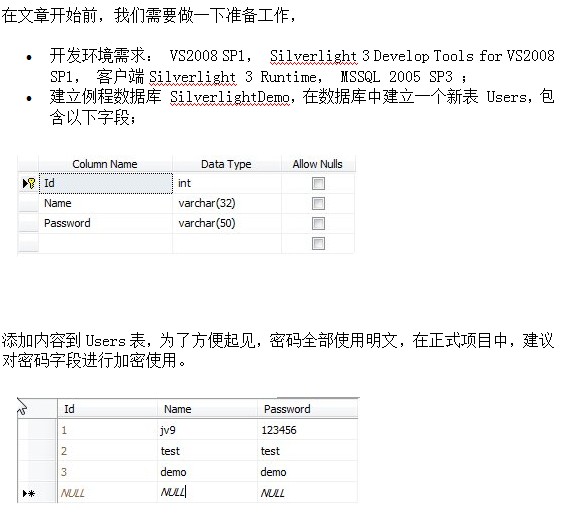This screenshot has width=571, height=514.
Task: Click the Data Type header
Action: click(227, 164)
